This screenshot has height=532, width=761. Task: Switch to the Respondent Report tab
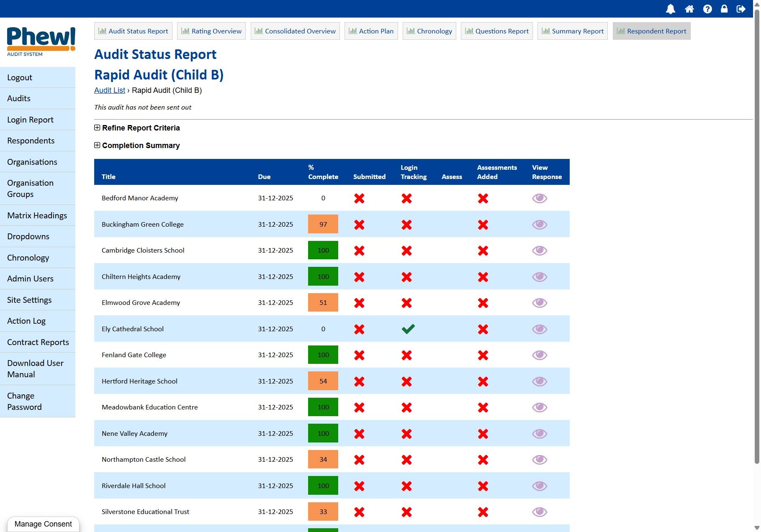(651, 31)
